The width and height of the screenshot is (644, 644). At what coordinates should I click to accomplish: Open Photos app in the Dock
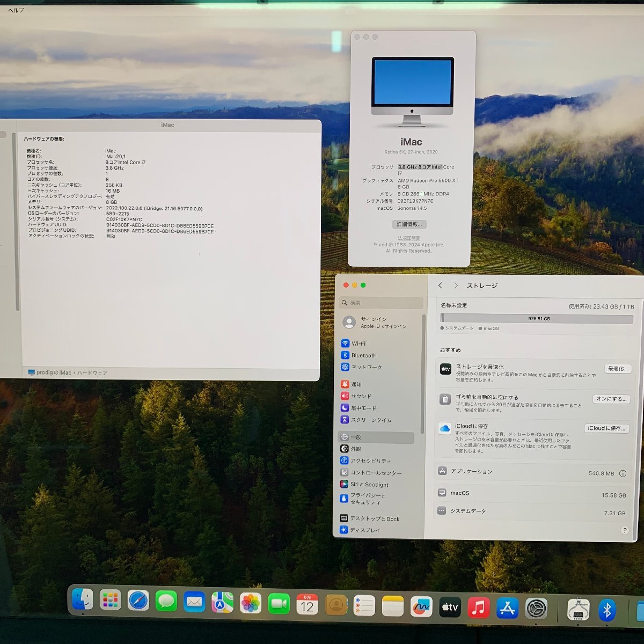251,603
